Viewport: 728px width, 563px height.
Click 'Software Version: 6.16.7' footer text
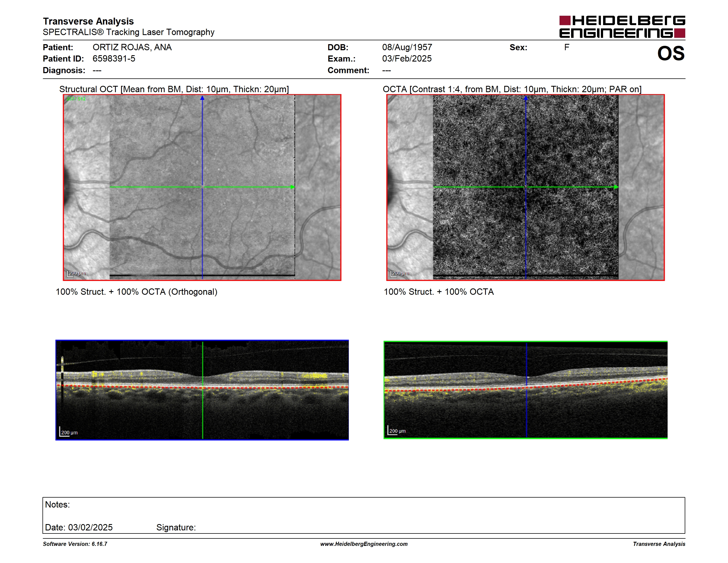tap(75, 544)
